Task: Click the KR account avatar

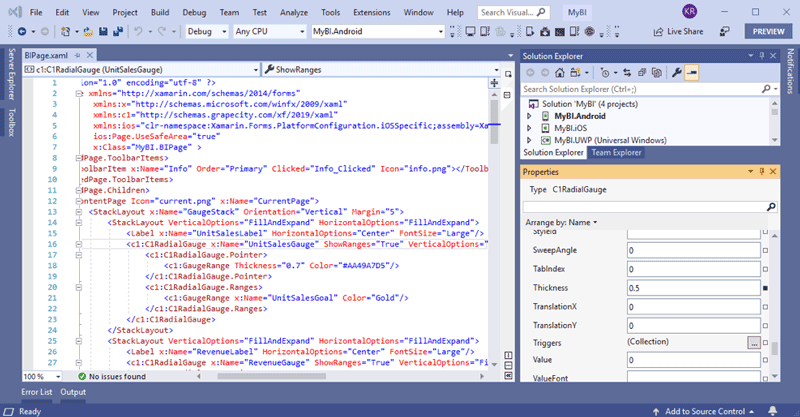Action: click(689, 11)
